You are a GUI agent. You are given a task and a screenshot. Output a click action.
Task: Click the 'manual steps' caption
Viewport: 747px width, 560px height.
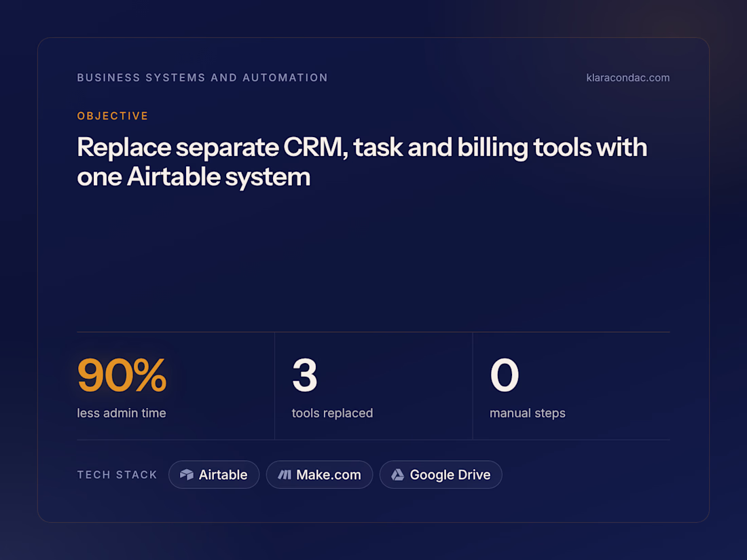click(x=528, y=413)
